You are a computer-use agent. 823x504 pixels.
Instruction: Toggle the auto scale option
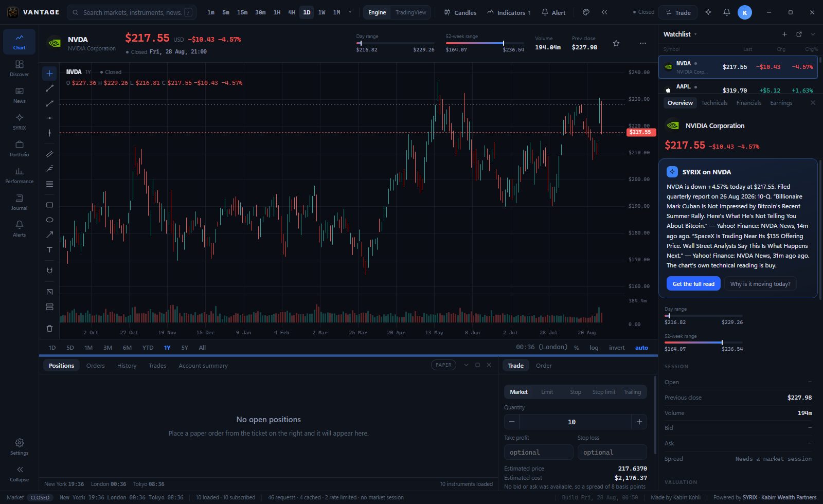coord(641,348)
